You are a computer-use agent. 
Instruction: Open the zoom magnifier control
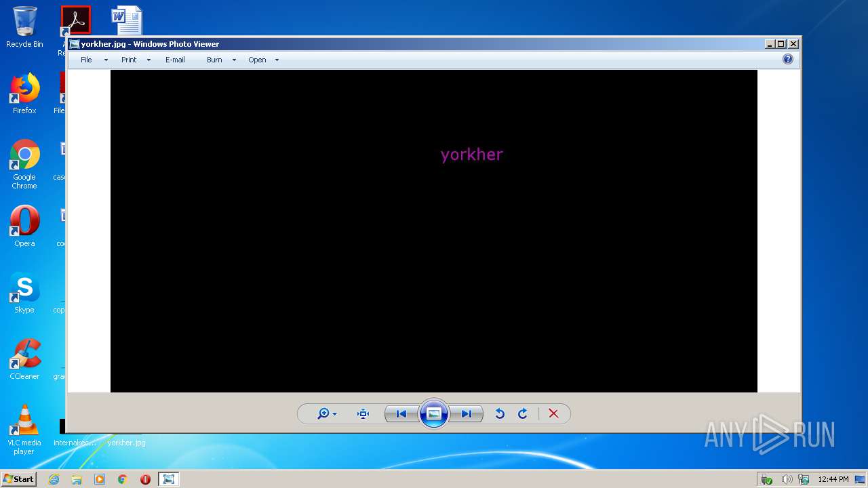[x=323, y=414]
